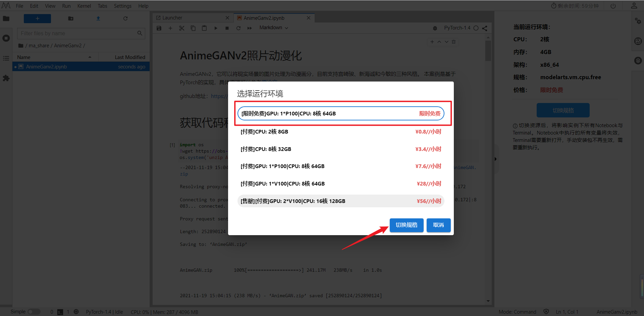This screenshot has width=644, height=316.
Task: Open the extension manager puzzle icon
Action: coord(6,78)
